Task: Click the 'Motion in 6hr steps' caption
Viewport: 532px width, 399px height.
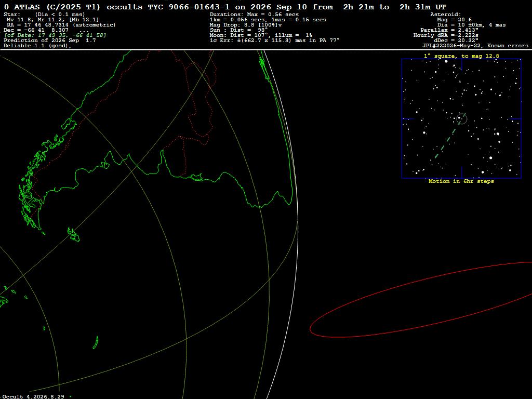Action: [x=461, y=181]
